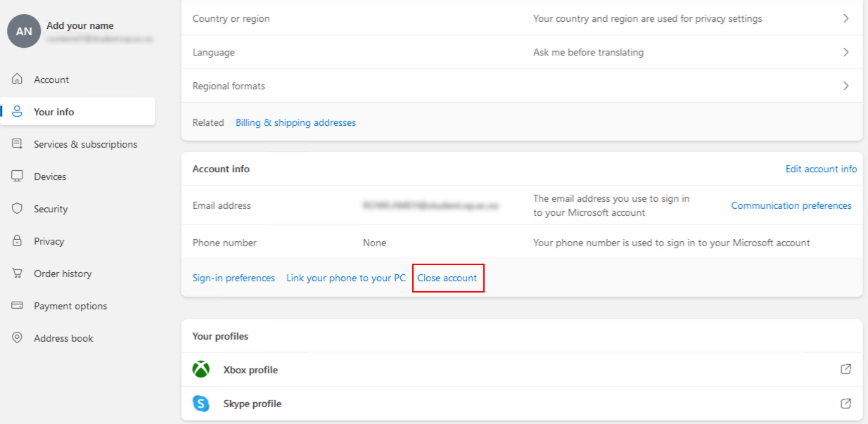Click the Country or region label
The image size is (868, 424).
(231, 18)
